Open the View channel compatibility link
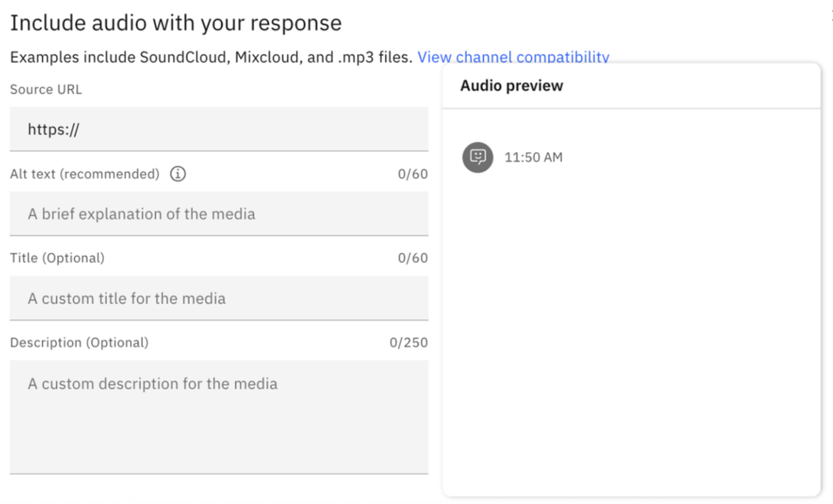Screen dimensions: 833x504 coord(513,57)
